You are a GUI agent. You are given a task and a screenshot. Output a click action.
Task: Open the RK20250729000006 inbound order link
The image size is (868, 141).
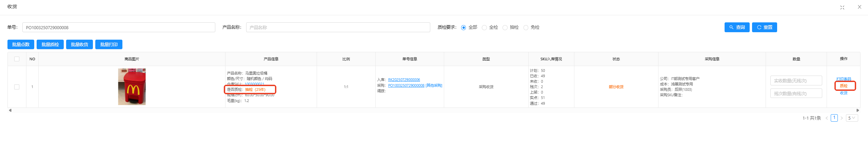tap(404, 80)
